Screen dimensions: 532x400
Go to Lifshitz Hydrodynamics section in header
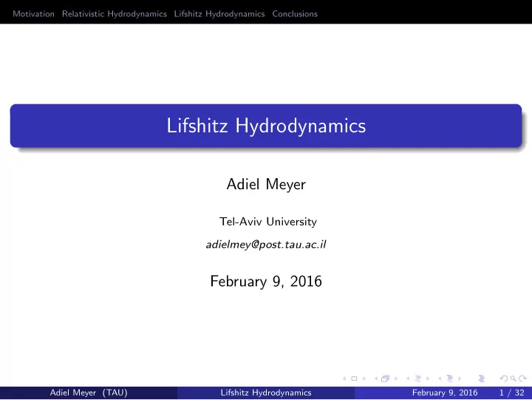tap(219, 14)
